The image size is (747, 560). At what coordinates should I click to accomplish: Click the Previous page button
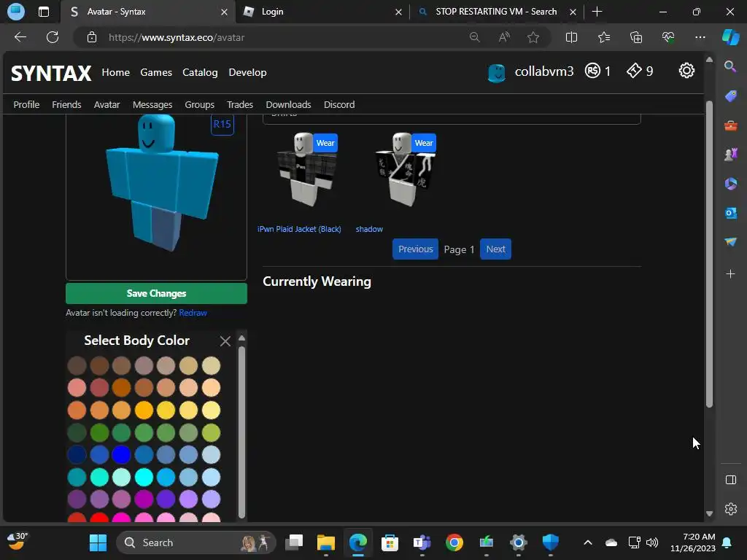coord(415,249)
